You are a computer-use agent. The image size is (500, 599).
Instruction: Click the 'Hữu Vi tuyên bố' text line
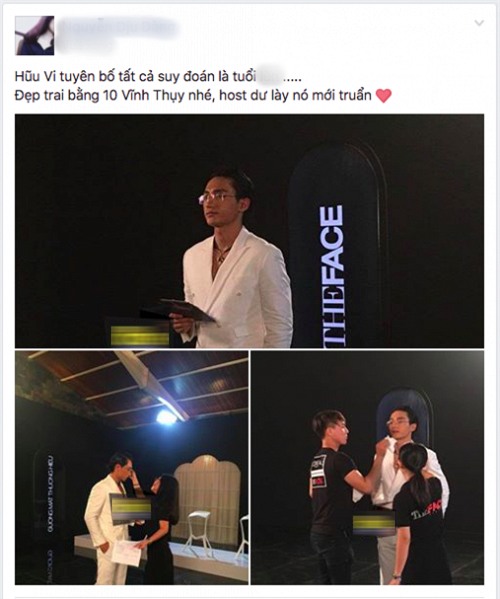pyautogui.click(x=158, y=77)
